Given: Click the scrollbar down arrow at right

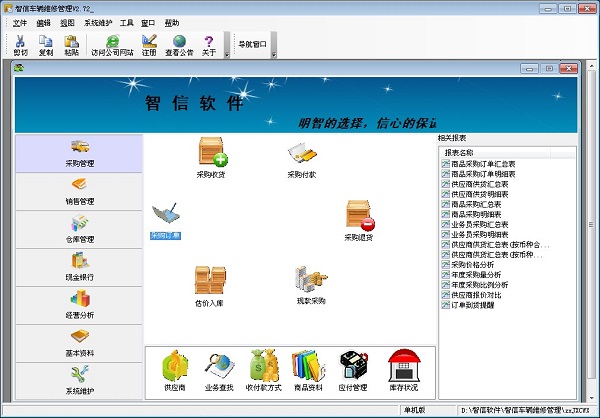Looking at the screenshot, I should pyautogui.click(x=591, y=397).
